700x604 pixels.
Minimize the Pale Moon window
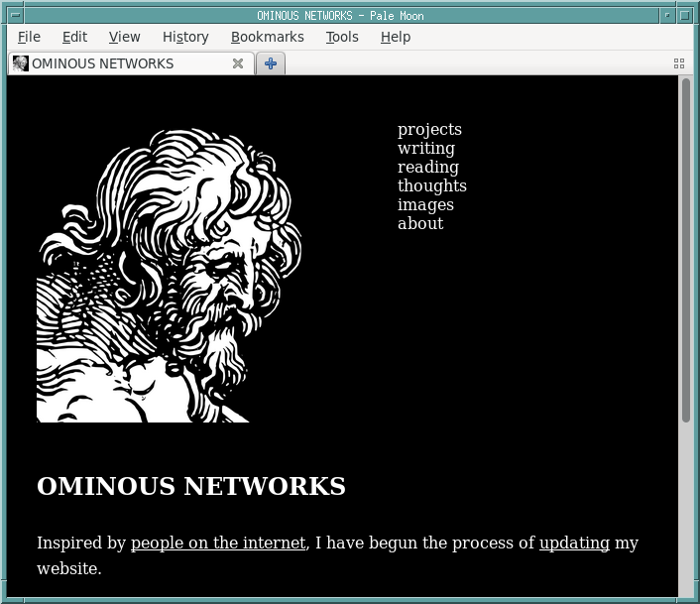coord(667,15)
